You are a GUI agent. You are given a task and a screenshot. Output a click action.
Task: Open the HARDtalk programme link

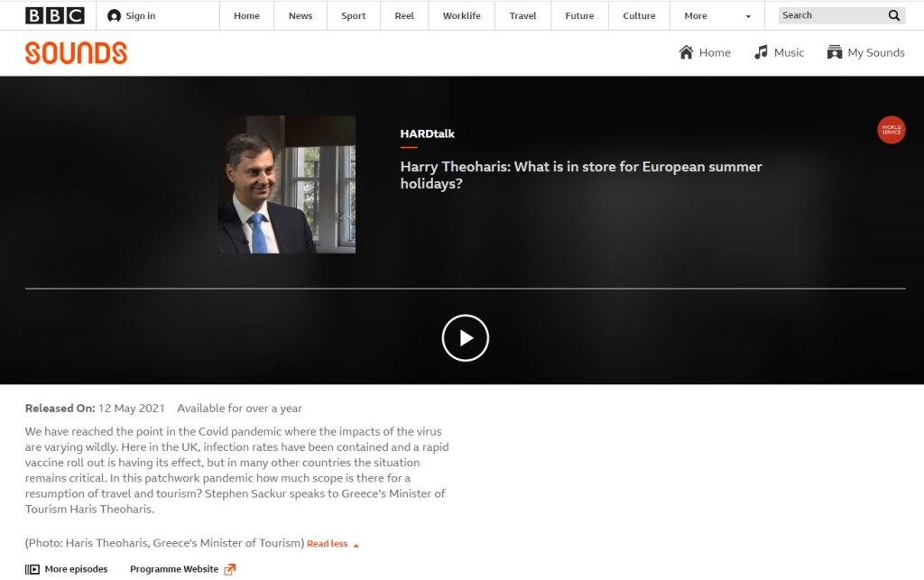pos(427,133)
